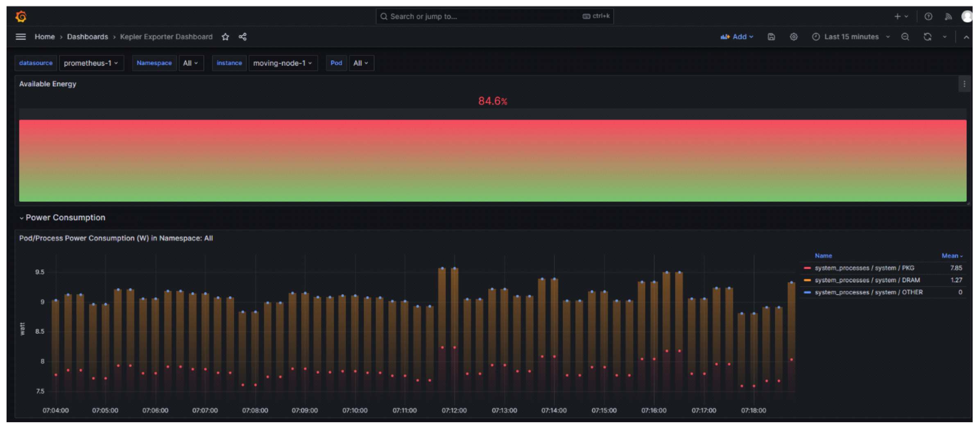Open the Last 15 minutes time picker
The image size is (980, 430).
click(851, 37)
